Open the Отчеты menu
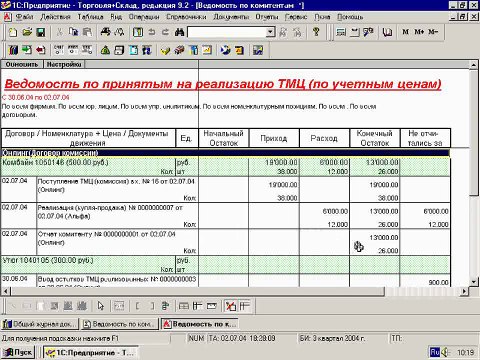This screenshot has height=360, width=480. click(267, 17)
